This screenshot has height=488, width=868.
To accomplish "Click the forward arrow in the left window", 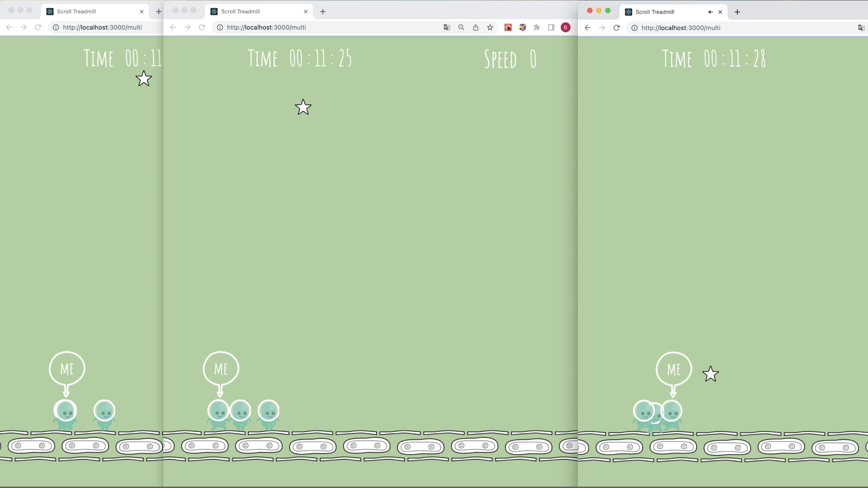I will (x=23, y=27).
